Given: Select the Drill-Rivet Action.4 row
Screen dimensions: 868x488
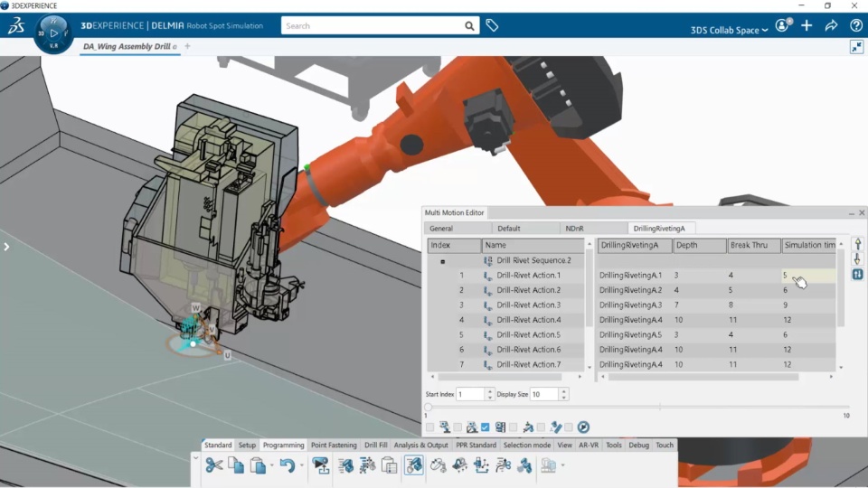Looking at the screenshot, I should click(506, 320).
